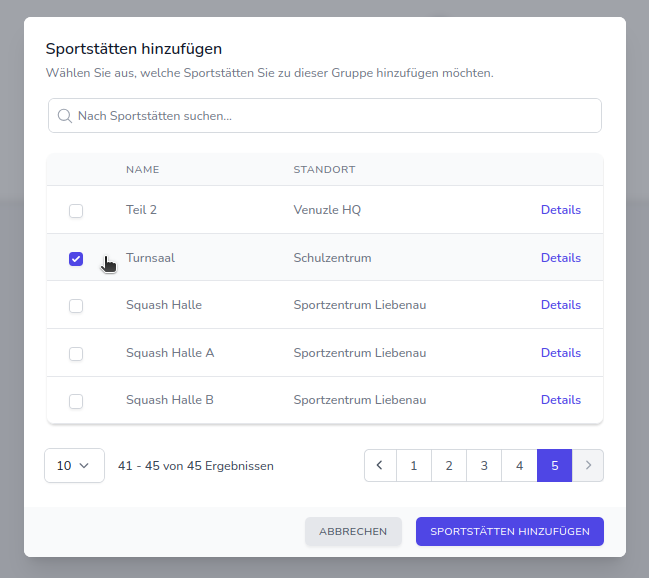View Details of Turnsaal
649x578 pixels.
point(560,258)
